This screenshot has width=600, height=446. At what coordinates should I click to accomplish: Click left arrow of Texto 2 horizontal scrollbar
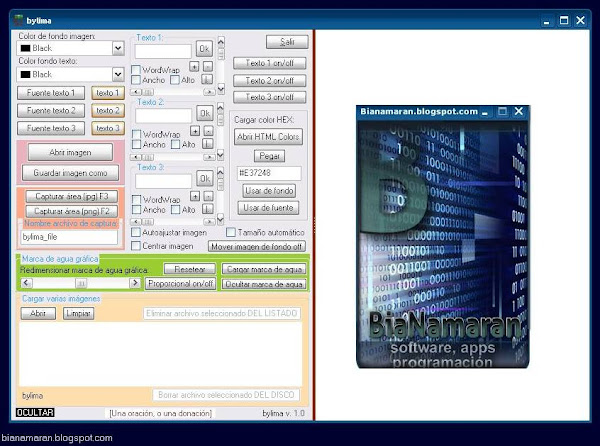[x=136, y=157]
